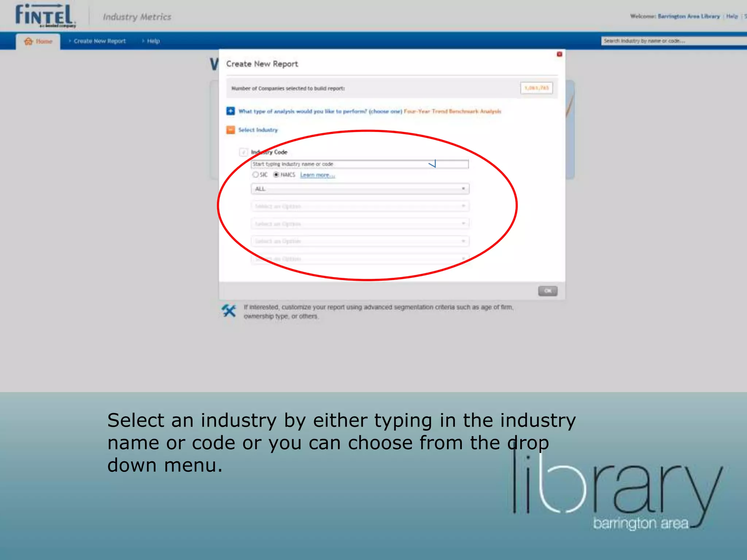747x560 pixels.
Task: Click the Fintel logo
Action: 45,16
